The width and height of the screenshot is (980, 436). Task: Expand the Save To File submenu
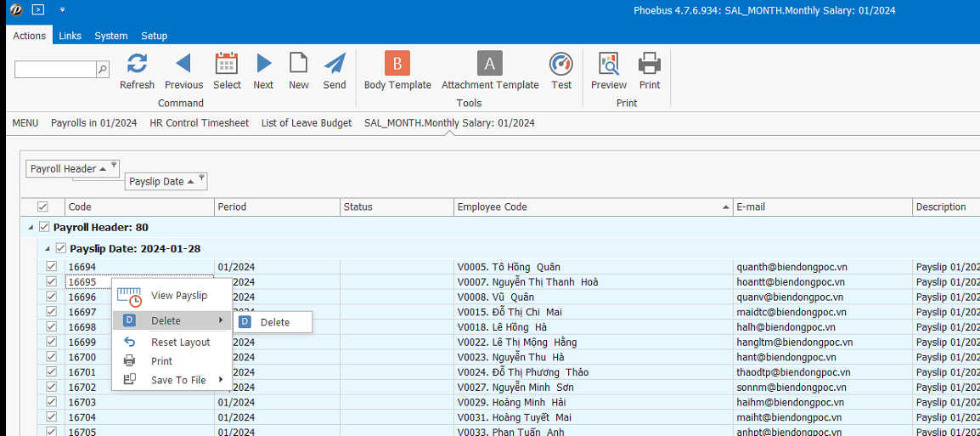point(178,380)
